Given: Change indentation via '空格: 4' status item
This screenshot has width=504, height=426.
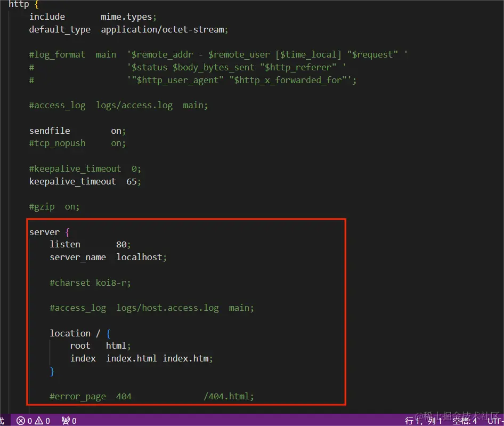Looking at the screenshot, I should coord(465,421).
